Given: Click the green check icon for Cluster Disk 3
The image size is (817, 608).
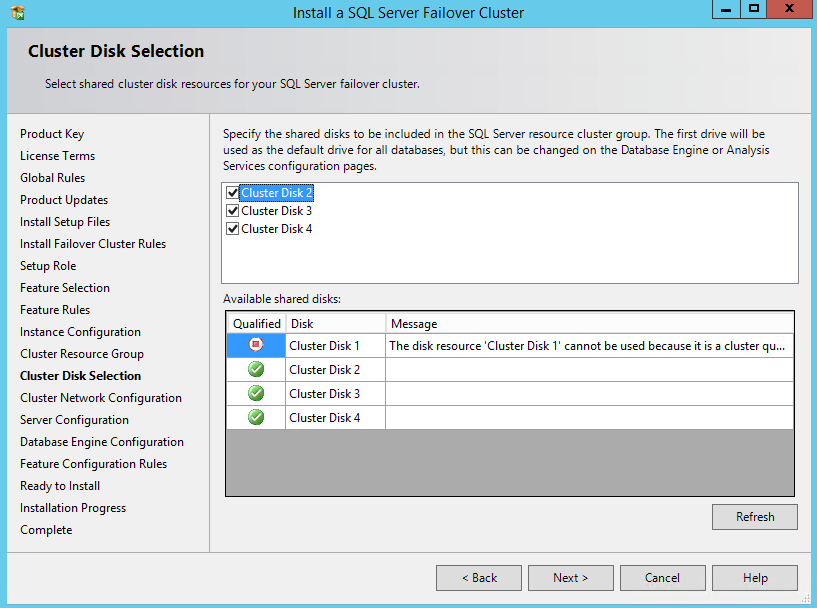Looking at the screenshot, I should pyautogui.click(x=256, y=393).
